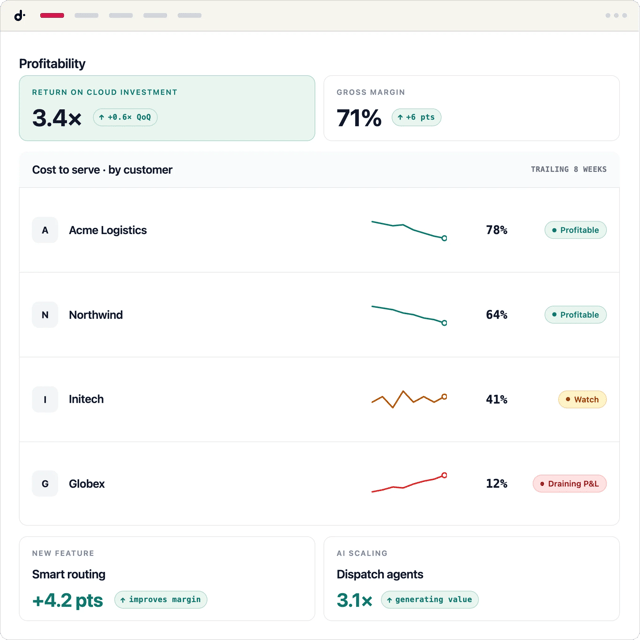
Task: Click the Acme Logistics avatar letter A
Action: (x=45, y=230)
